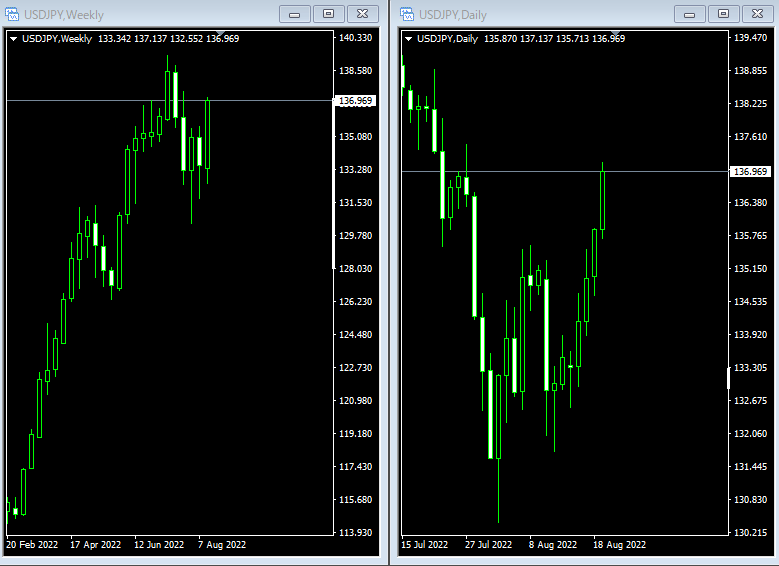This screenshot has height=566, width=779.
Task: Click the 131.530 price on Weekly scale
Action: (355, 203)
